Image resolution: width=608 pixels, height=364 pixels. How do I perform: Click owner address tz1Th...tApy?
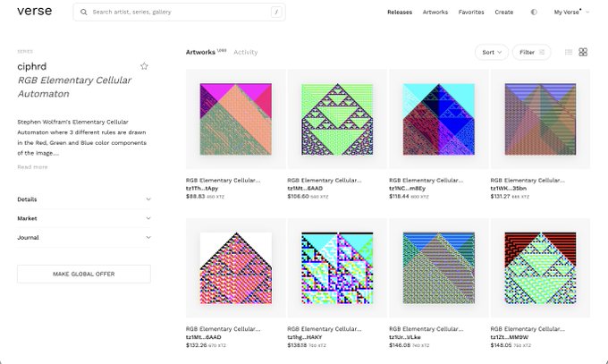pos(202,188)
